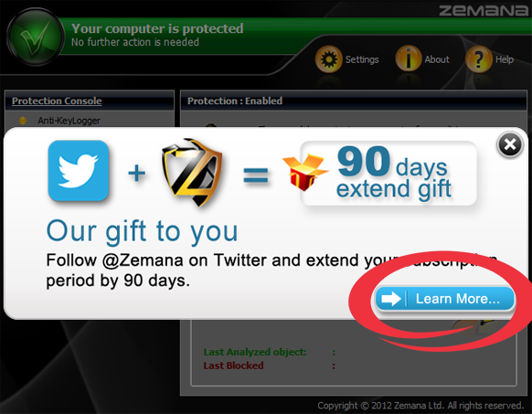Viewport: 532px width, 414px height.
Task: Click the Zemana logo at top right
Action: 484,11
